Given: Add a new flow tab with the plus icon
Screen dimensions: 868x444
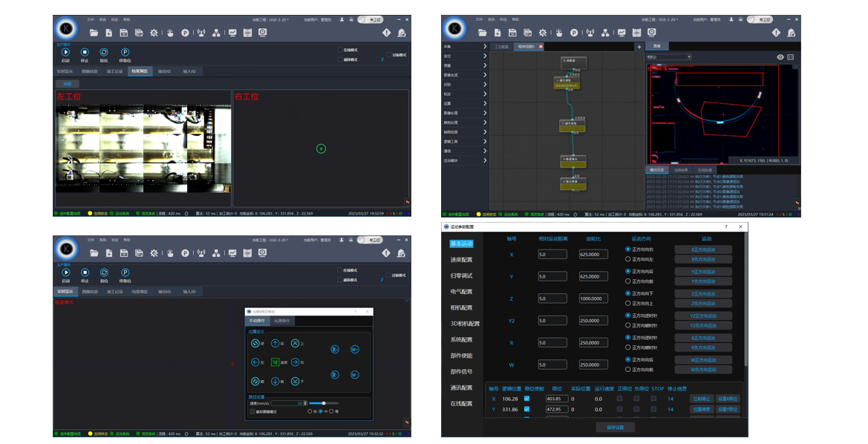Looking at the screenshot, I should (639, 47).
